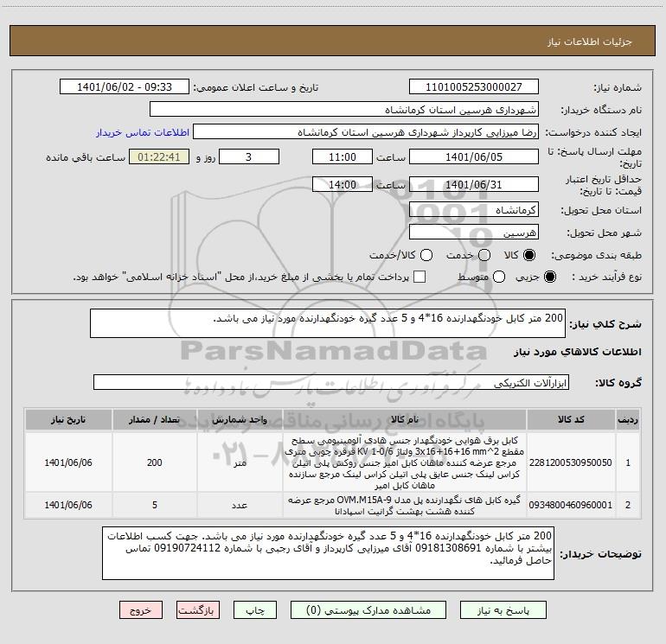Click the remaining days field showing 3

[x=249, y=156]
